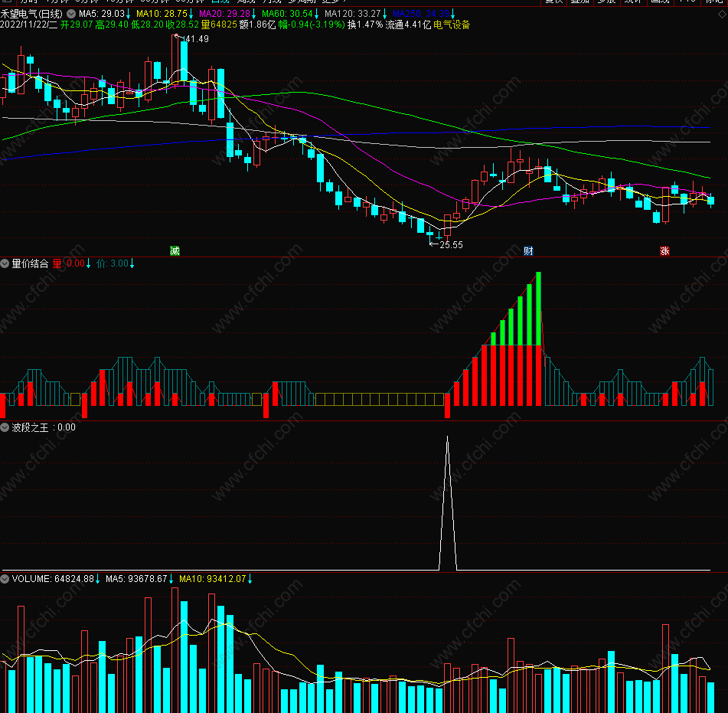
Task: Click the arrow beside 价: 3.00
Action: click(132, 263)
